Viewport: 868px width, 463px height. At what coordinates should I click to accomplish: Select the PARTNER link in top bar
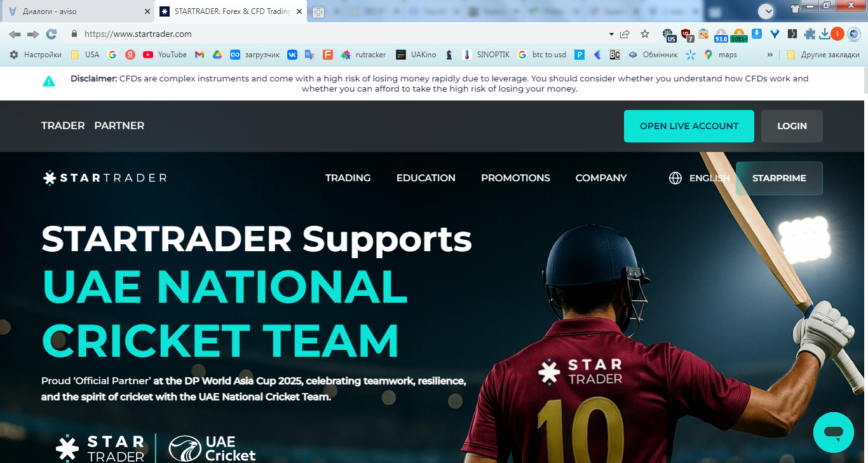[x=119, y=126]
